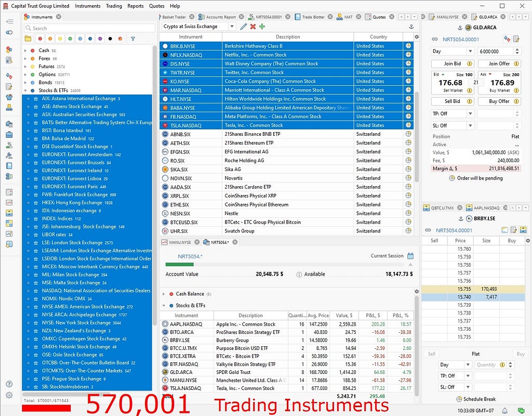
Task: Open the settings gear at the sidebar bottom
Action: 9,395
